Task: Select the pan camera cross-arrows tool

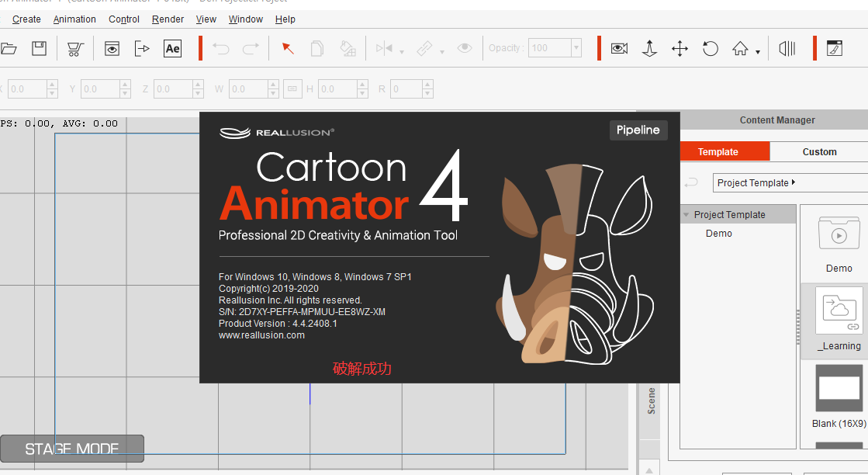Action: pyautogui.click(x=680, y=49)
